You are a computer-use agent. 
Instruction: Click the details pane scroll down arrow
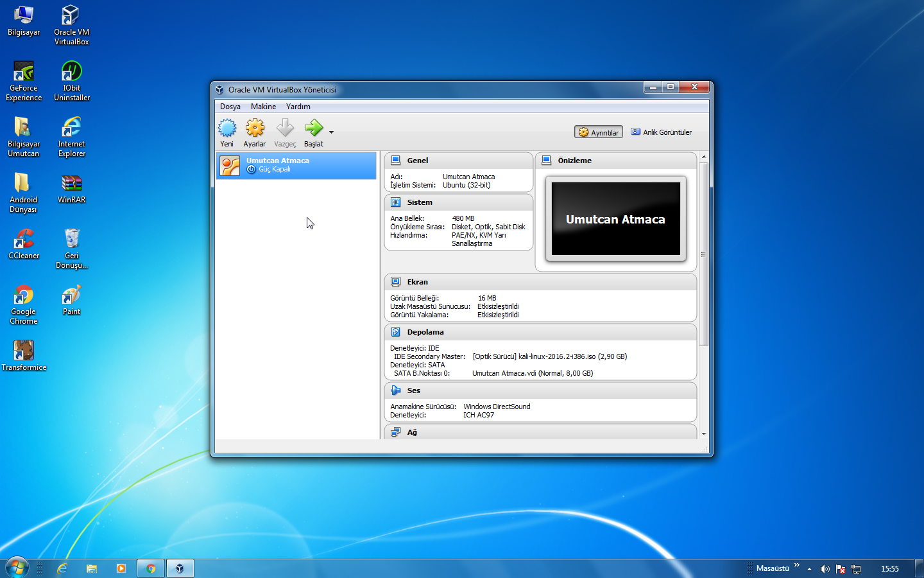click(x=704, y=434)
